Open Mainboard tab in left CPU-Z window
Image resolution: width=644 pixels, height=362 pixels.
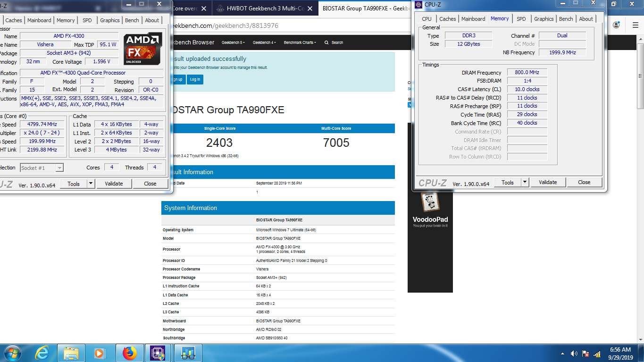coord(39,20)
